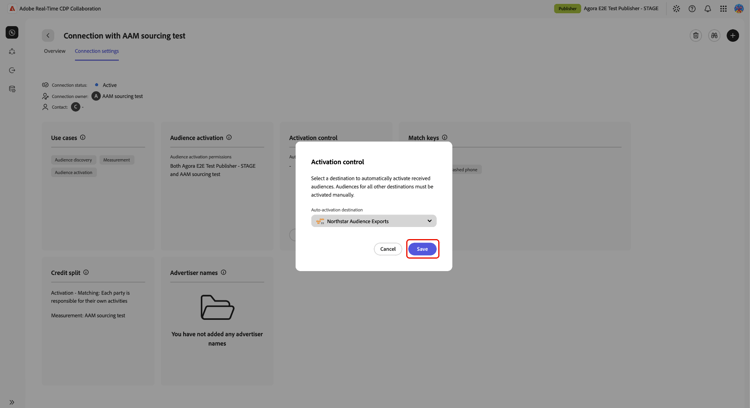Click the connection status icon
The image size is (750, 408).
tap(45, 85)
